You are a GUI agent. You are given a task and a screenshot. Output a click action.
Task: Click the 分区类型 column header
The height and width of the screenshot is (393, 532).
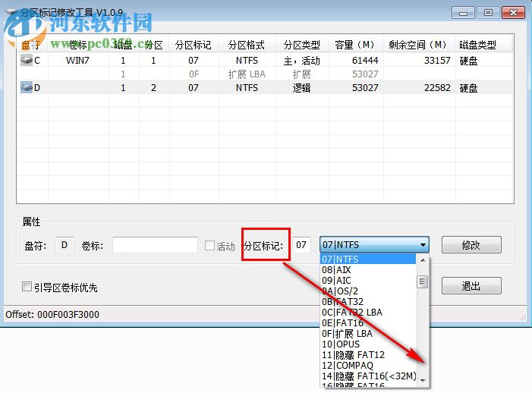[x=301, y=45]
